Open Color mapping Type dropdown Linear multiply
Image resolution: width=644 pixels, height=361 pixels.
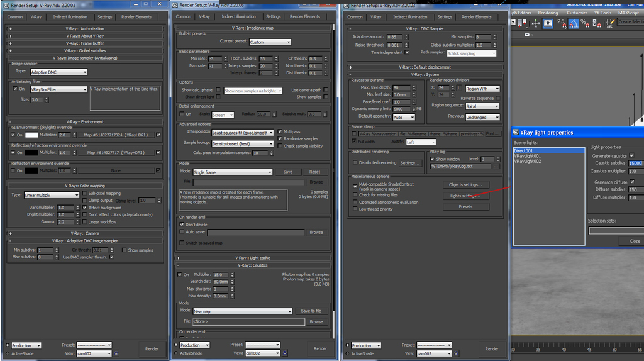tap(52, 195)
